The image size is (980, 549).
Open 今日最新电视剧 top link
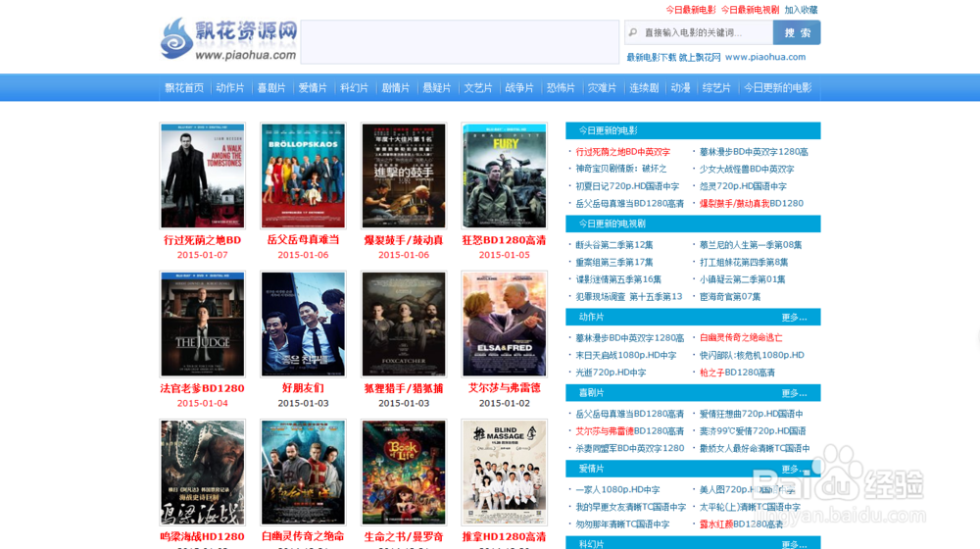750,10
